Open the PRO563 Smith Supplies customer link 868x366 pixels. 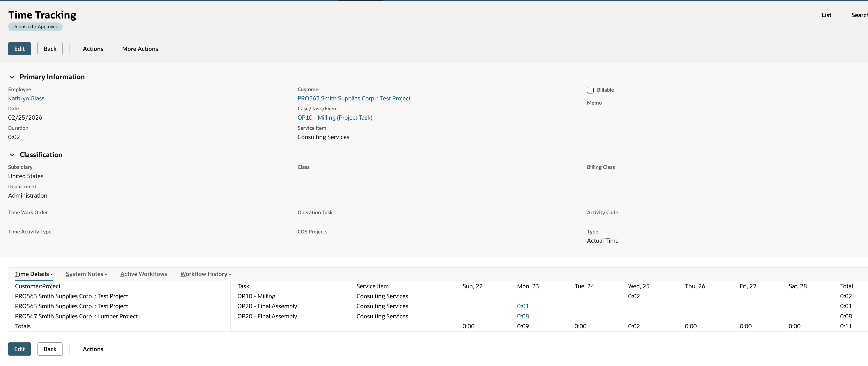coord(354,98)
